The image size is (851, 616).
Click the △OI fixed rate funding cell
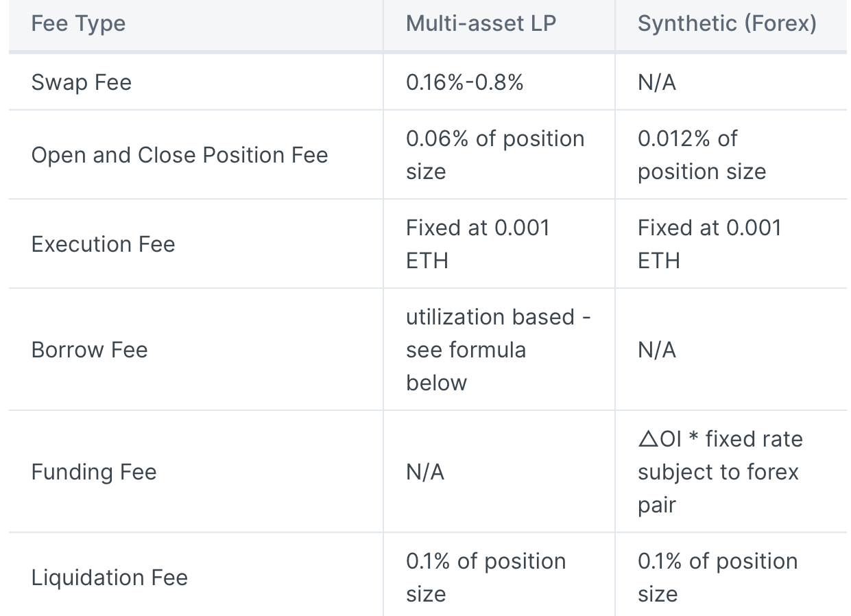[x=720, y=472]
